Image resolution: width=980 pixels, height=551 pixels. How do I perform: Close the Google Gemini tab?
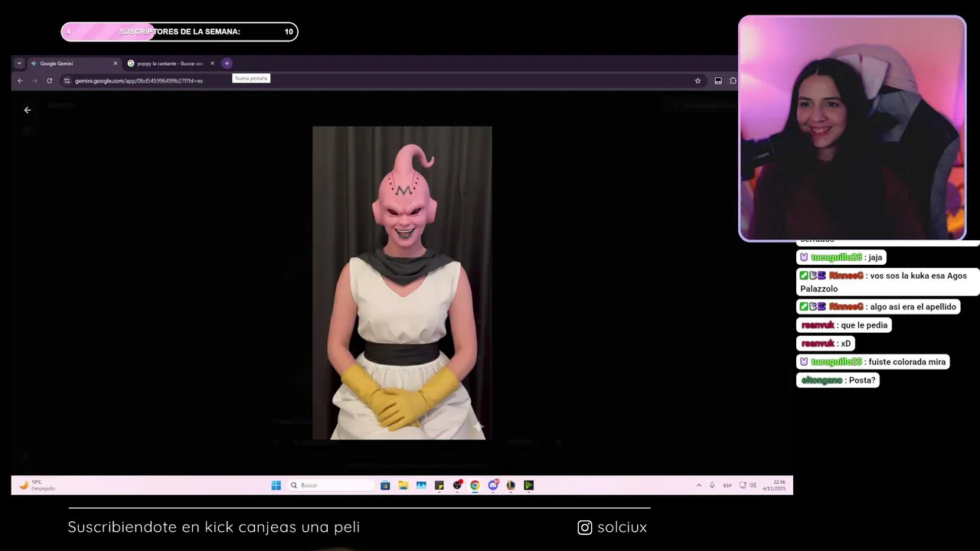116,64
